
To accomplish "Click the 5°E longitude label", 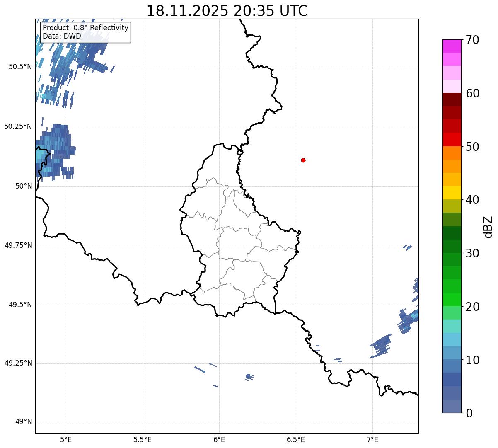I will [x=66, y=439].
